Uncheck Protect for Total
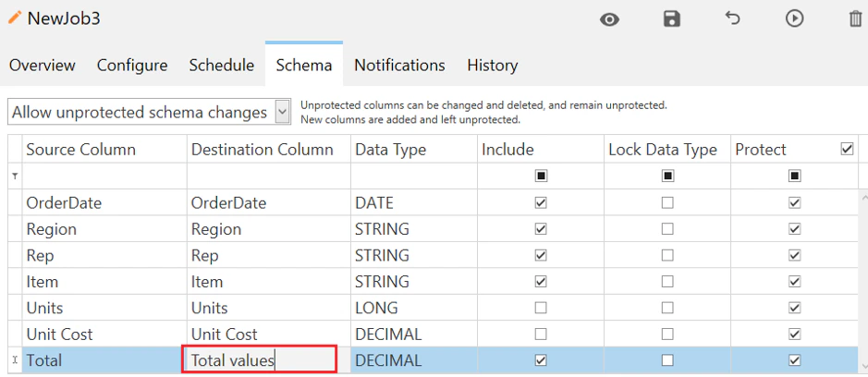Image resolution: width=868 pixels, height=377 pixels. (x=794, y=360)
